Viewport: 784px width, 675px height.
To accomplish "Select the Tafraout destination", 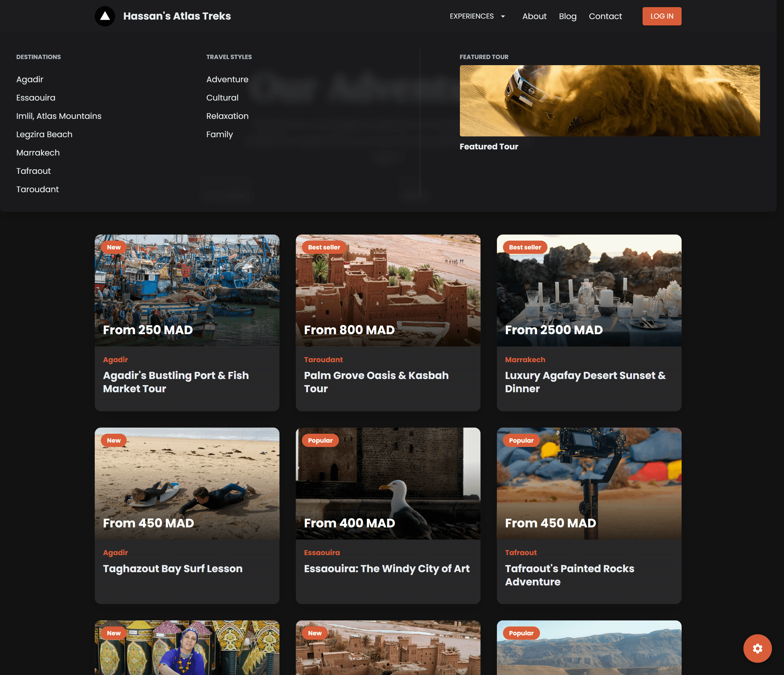I will [34, 171].
